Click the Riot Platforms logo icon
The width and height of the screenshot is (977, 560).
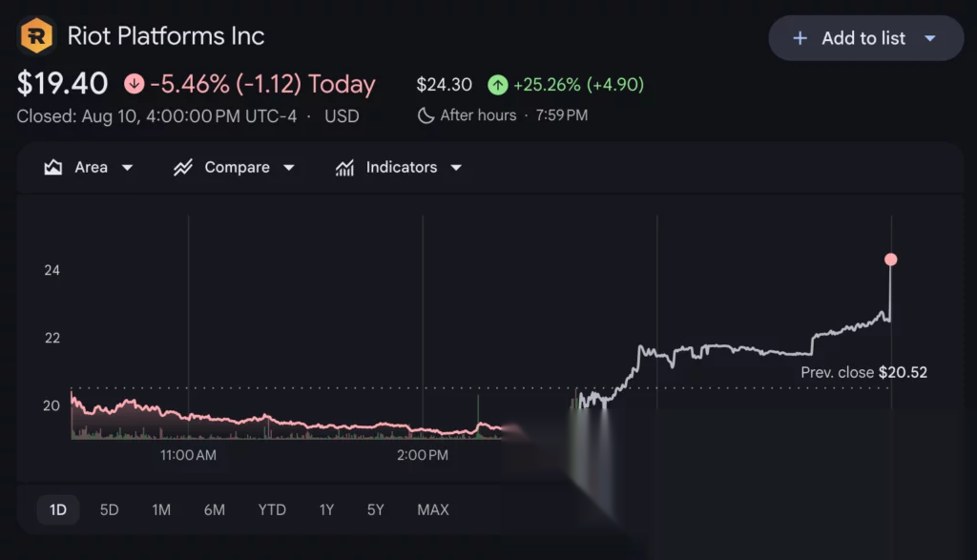[x=36, y=35]
